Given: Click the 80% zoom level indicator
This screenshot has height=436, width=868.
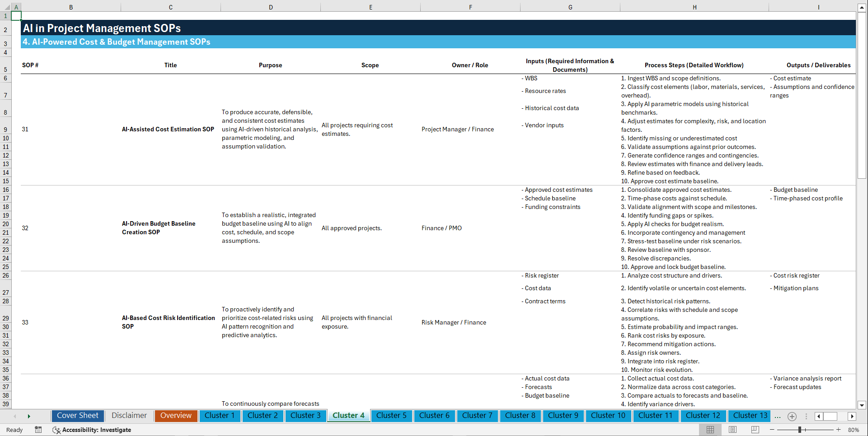Looking at the screenshot, I should [x=854, y=430].
